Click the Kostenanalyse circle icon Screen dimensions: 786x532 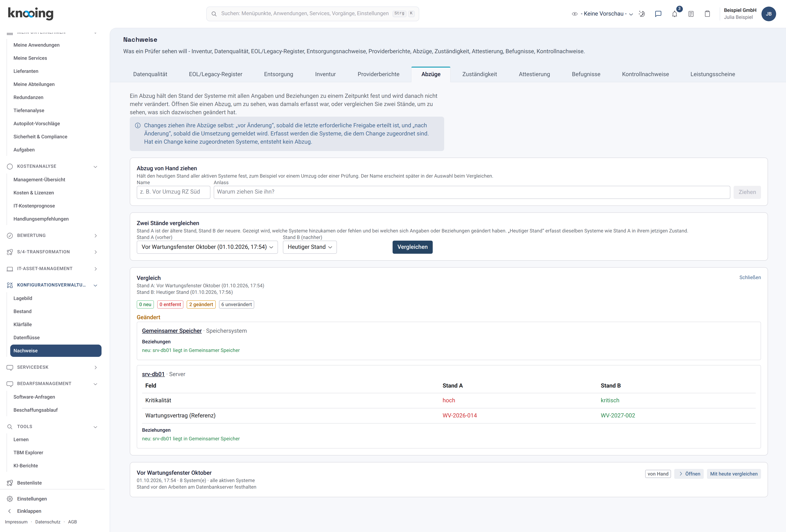click(x=10, y=166)
